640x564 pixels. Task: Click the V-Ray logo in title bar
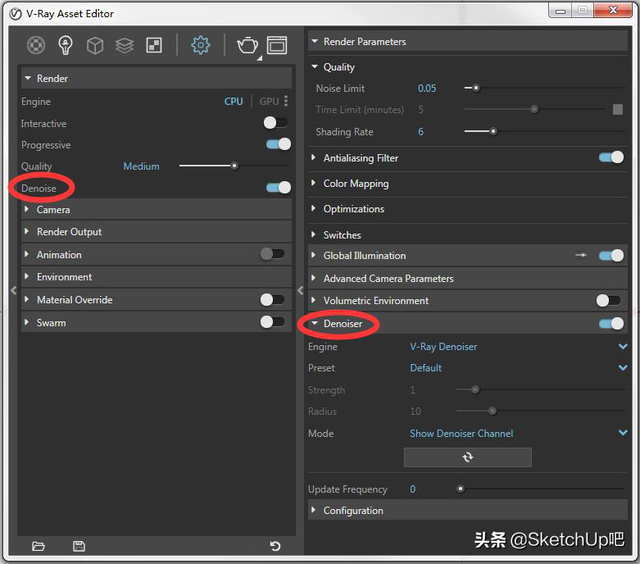(16, 14)
